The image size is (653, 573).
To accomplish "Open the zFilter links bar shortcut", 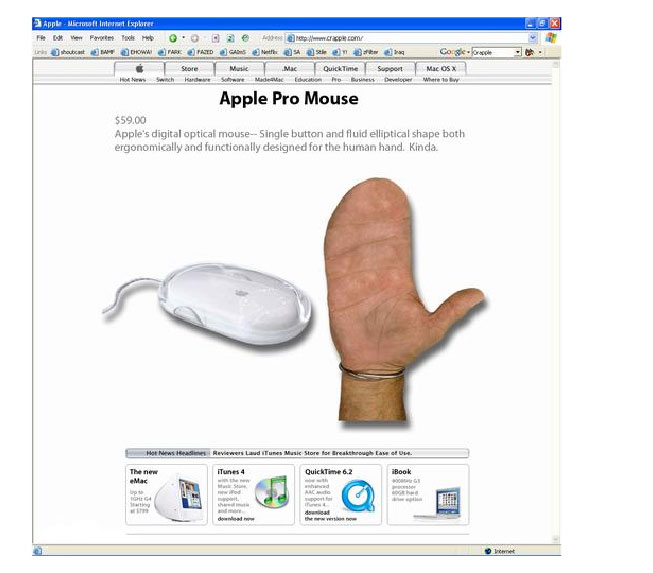I will click(x=366, y=52).
